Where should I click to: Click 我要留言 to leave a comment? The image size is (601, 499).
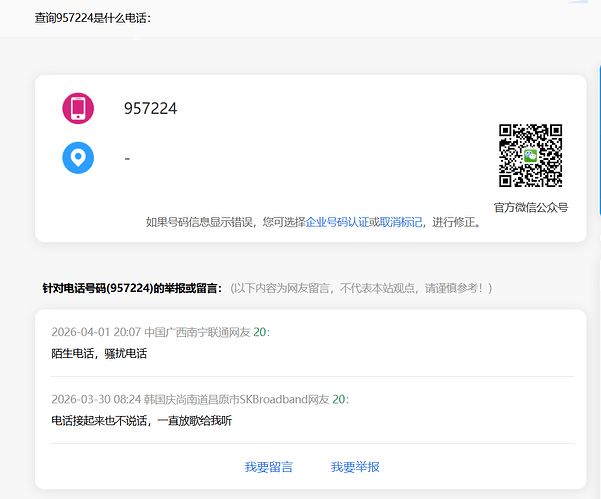pyautogui.click(x=269, y=467)
